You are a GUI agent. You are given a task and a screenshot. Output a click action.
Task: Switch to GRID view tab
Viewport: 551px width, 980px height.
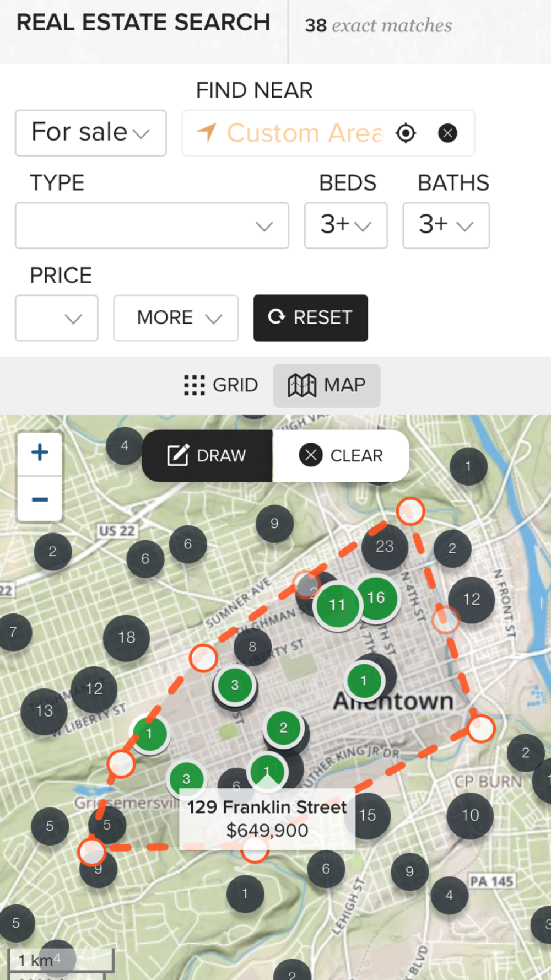[221, 385]
